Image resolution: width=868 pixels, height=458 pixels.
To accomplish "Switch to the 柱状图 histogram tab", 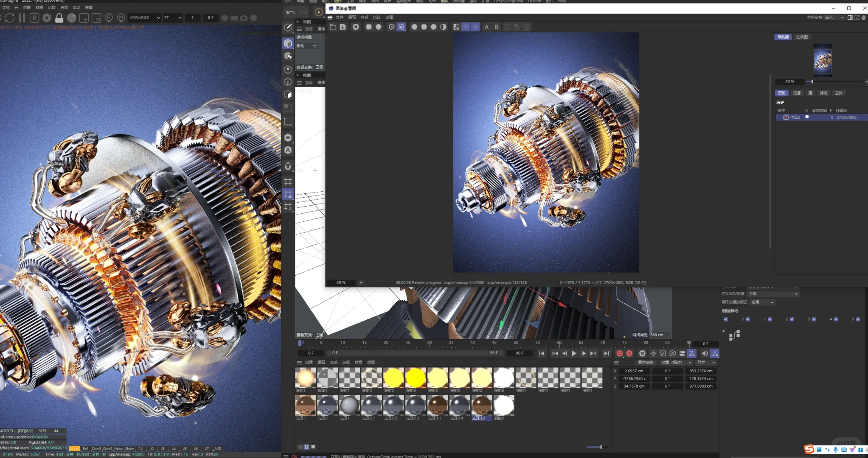I will point(802,37).
